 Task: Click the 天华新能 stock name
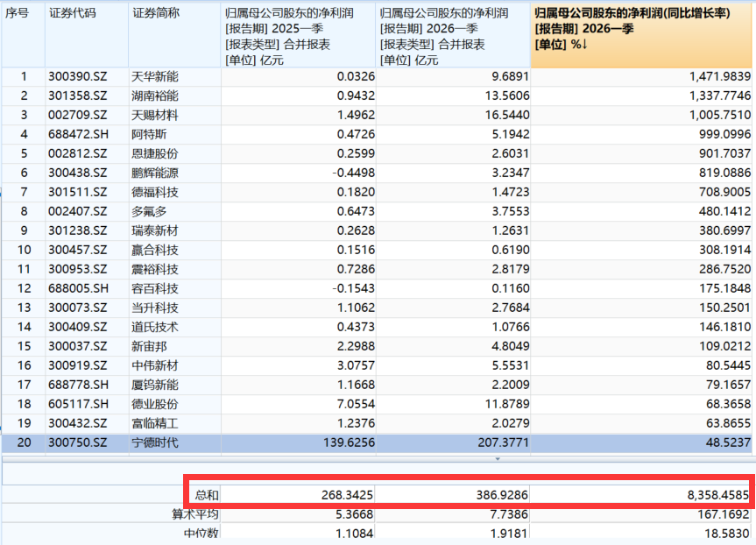pyautogui.click(x=155, y=77)
